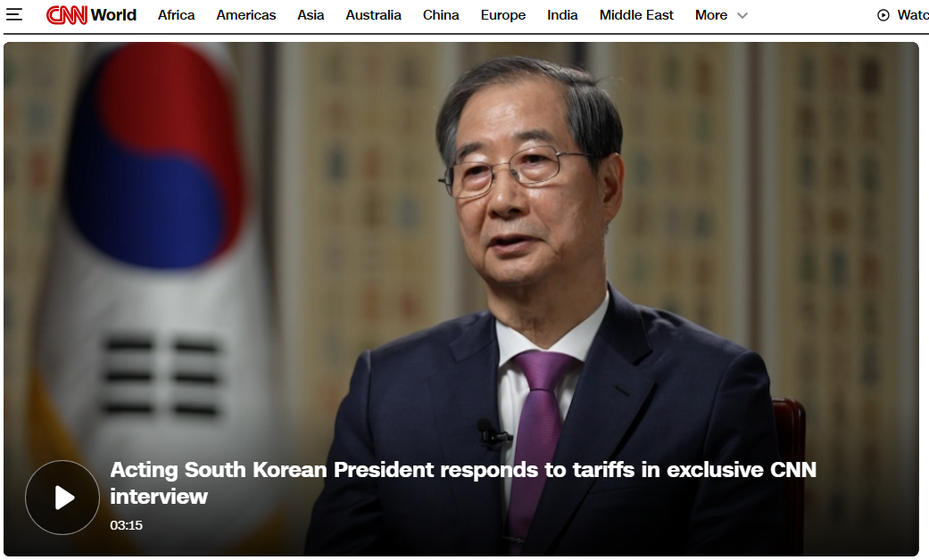The image size is (929, 560).
Task: Click the 03:15 video duration label
Action: coord(126,525)
